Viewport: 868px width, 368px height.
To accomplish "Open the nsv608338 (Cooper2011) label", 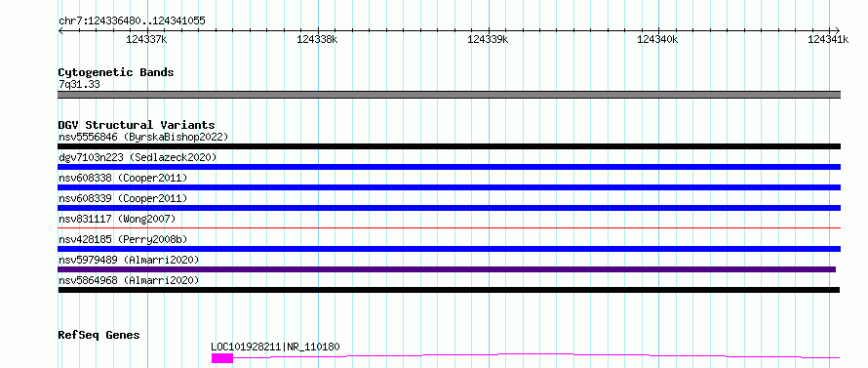I will 123,178.
